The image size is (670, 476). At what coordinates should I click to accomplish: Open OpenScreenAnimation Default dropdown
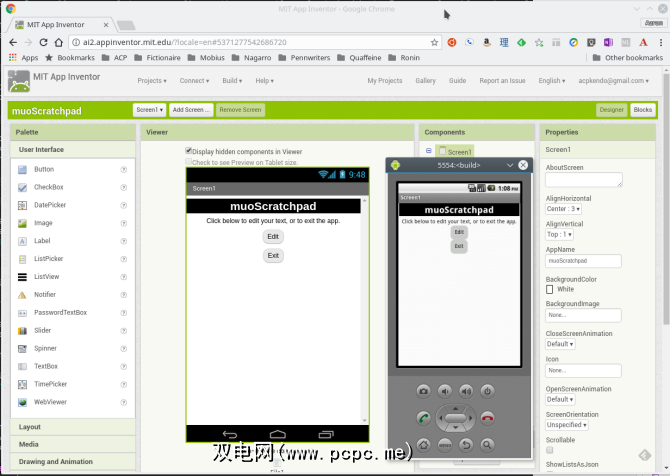point(560,400)
